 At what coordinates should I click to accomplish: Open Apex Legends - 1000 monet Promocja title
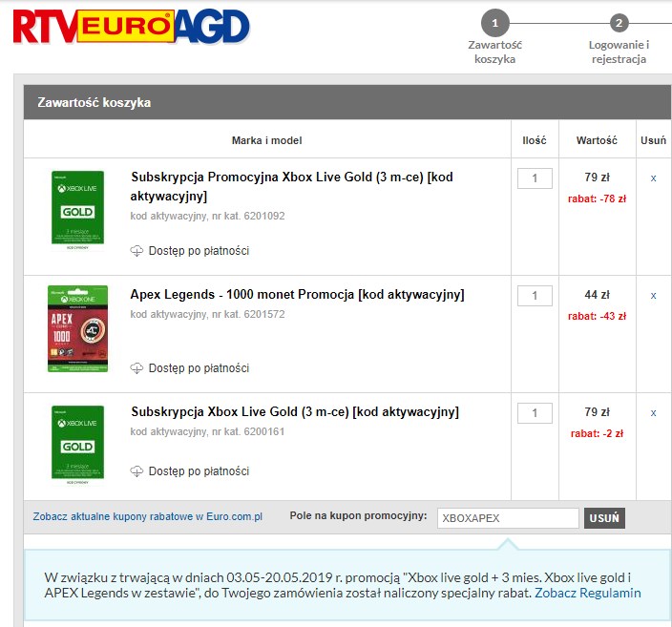point(297,295)
